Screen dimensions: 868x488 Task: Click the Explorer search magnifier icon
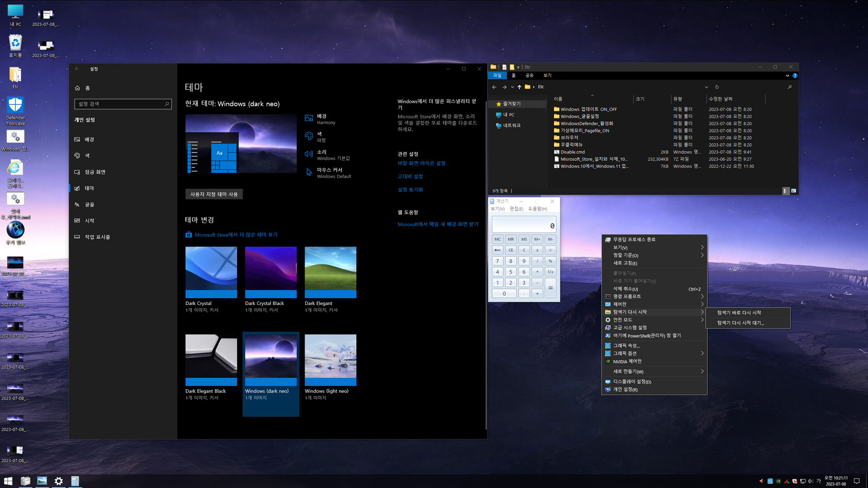789,87
